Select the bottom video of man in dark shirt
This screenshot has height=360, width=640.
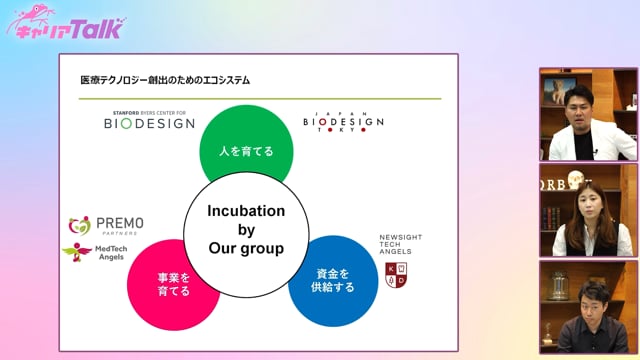pyautogui.click(x=588, y=307)
